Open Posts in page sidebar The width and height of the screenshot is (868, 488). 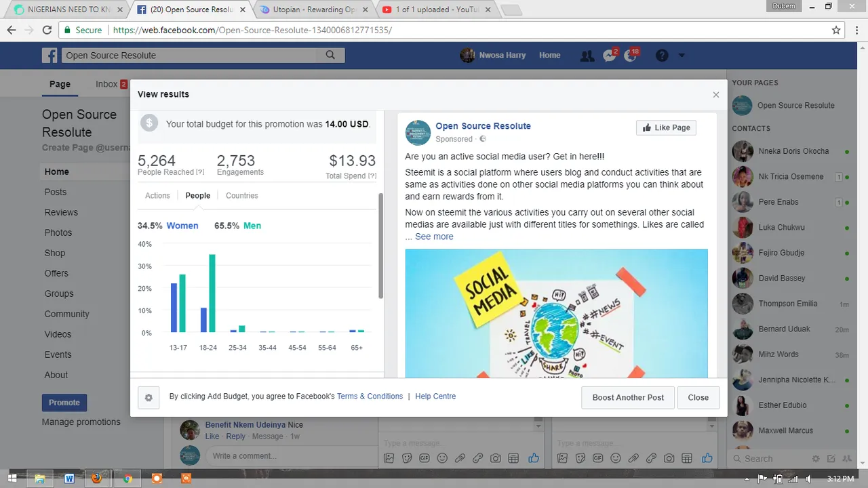tap(56, 192)
